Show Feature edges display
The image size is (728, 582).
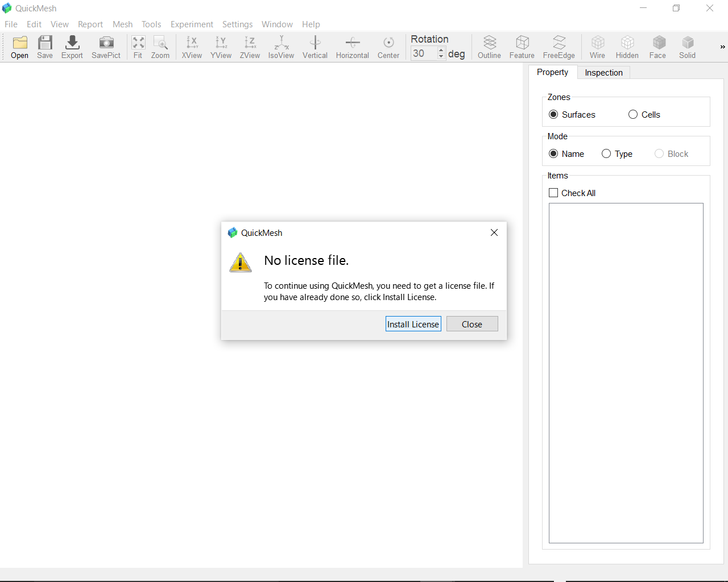point(522,47)
